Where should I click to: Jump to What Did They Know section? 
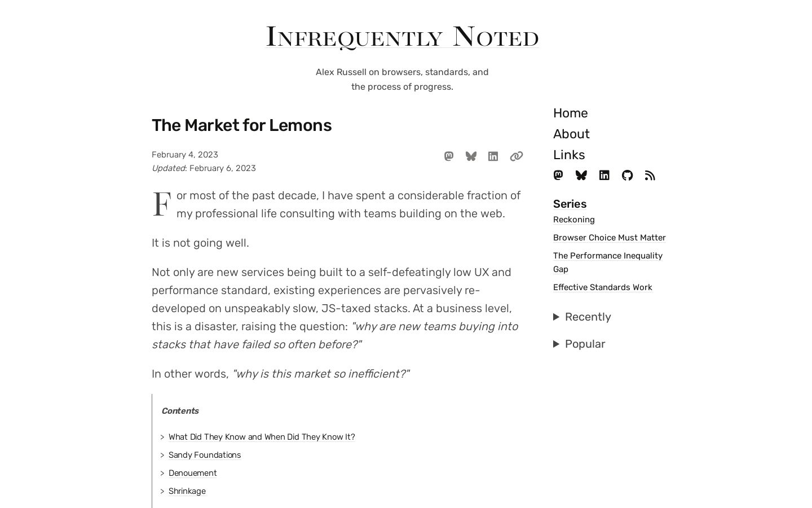tap(262, 437)
